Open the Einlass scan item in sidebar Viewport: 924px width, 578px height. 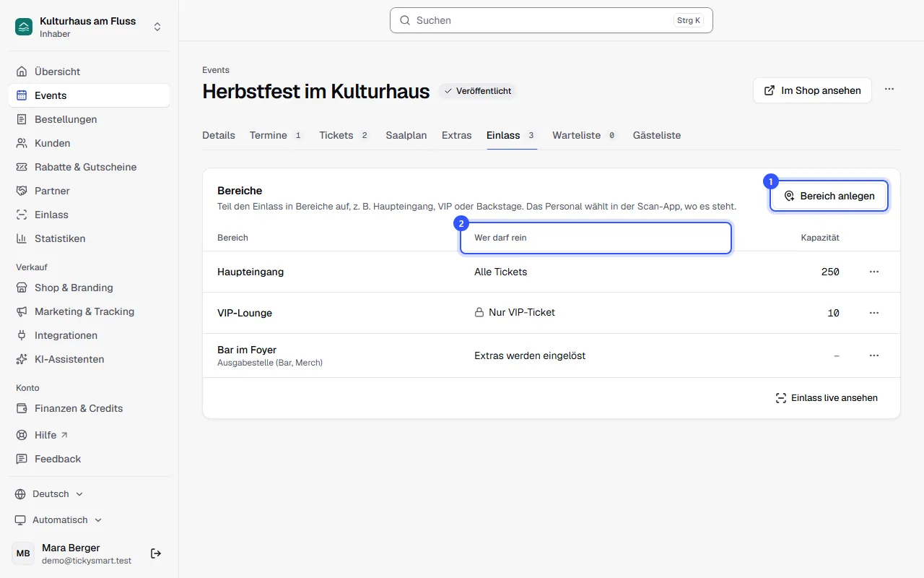point(90,215)
